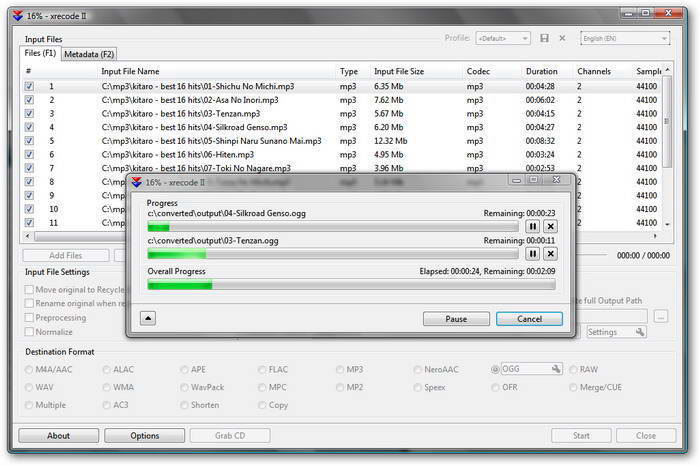Pause the 04-Silkroad Genso.ogg conversion
The image size is (700, 466).
(533, 227)
